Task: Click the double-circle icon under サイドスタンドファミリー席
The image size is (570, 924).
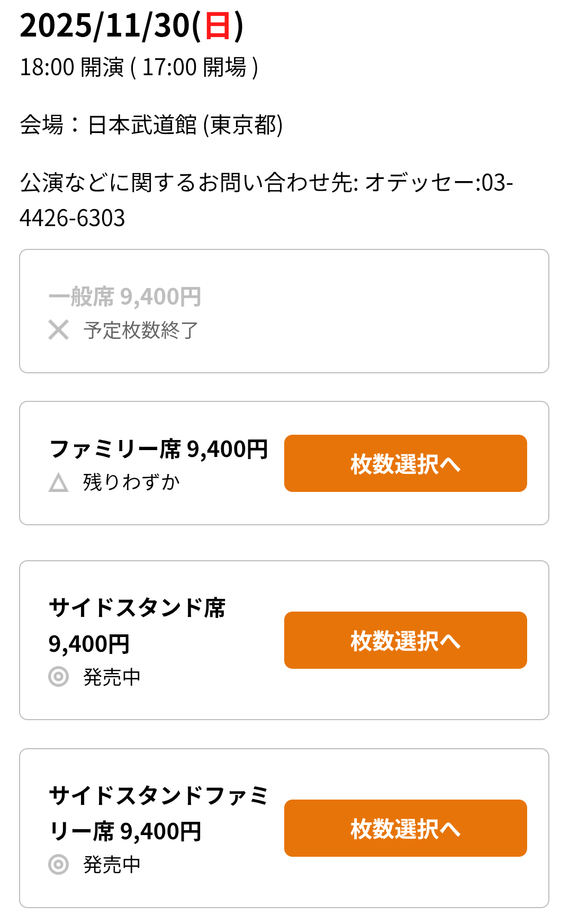Action: 58,864
